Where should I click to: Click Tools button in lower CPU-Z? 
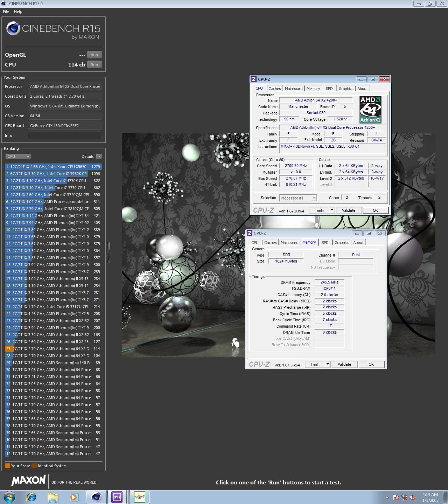(x=315, y=364)
